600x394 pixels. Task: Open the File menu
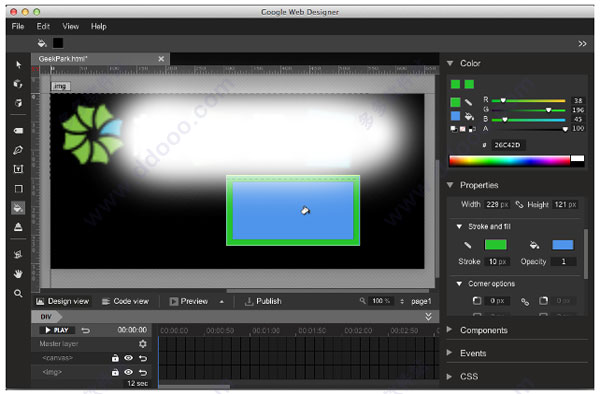pyautogui.click(x=18, y=26)
